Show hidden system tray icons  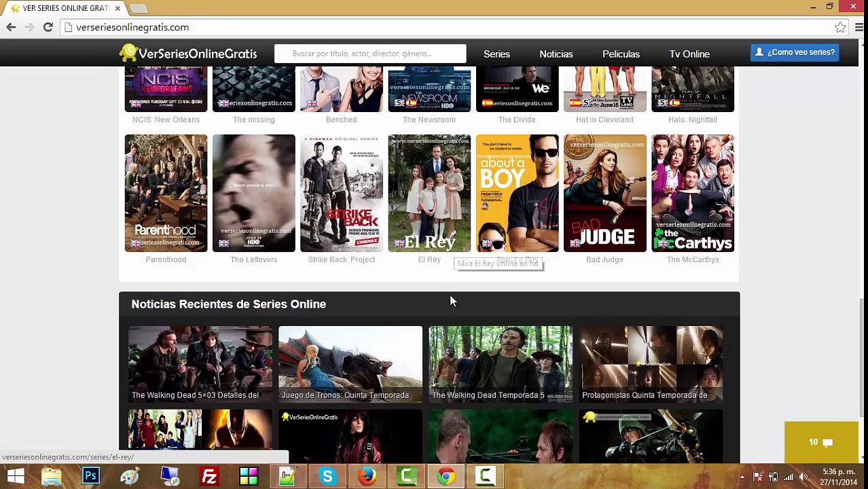[742, 477]
